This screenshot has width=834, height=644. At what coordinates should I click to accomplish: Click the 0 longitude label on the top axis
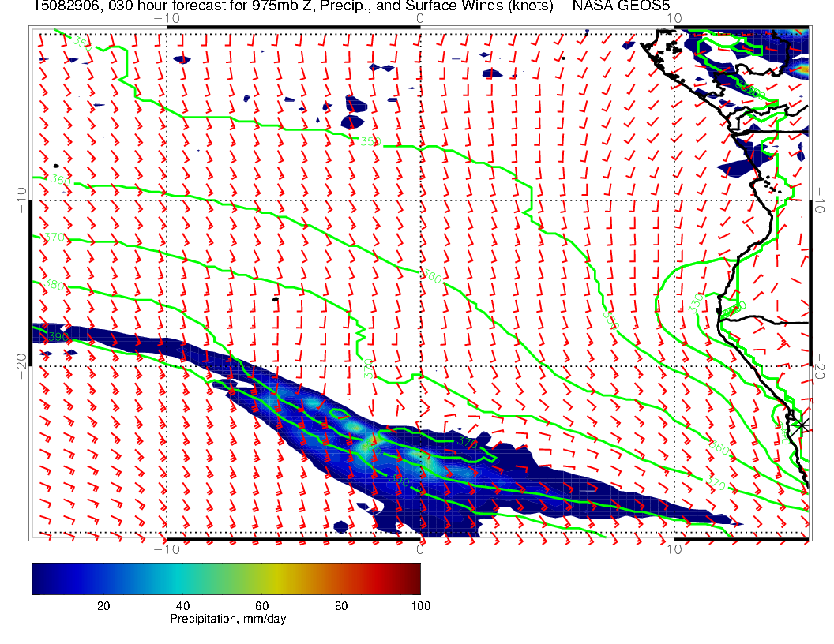point(419,17)
